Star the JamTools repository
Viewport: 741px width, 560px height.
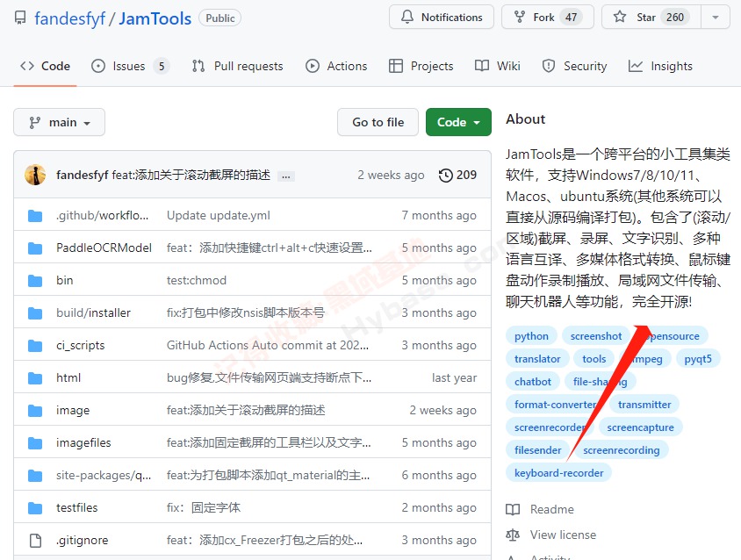tap(651, 17)
